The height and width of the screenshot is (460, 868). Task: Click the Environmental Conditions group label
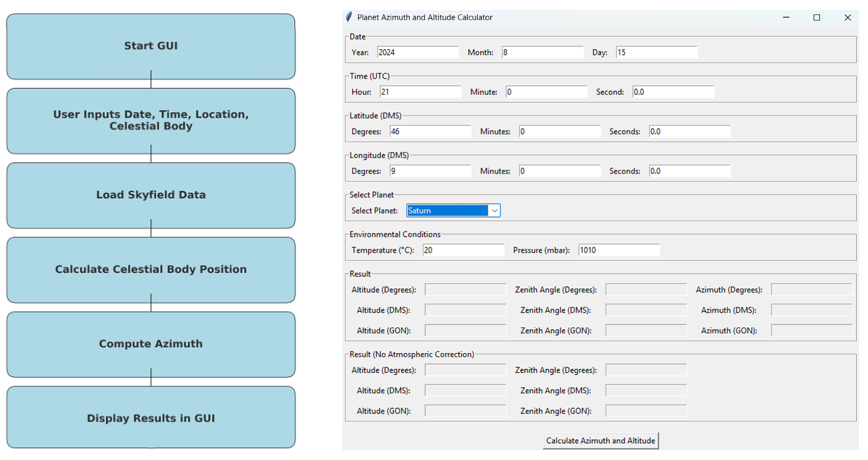click(x=395, y=234)
